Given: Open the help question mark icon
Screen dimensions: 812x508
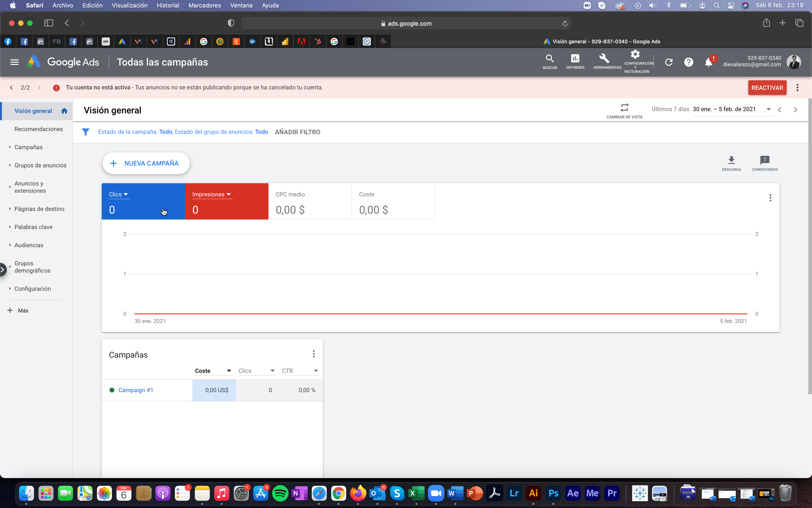Looking at the screenshot, I should [689, 62].
